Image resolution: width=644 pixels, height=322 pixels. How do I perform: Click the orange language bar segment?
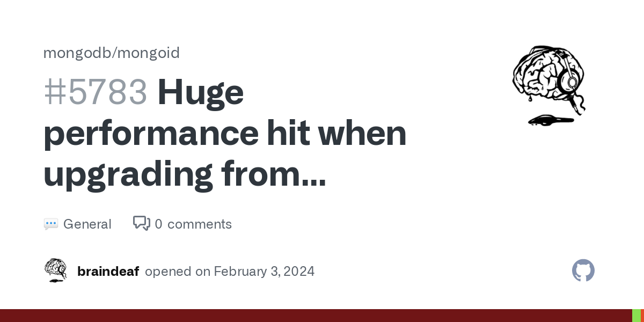[x=642, y=316]
